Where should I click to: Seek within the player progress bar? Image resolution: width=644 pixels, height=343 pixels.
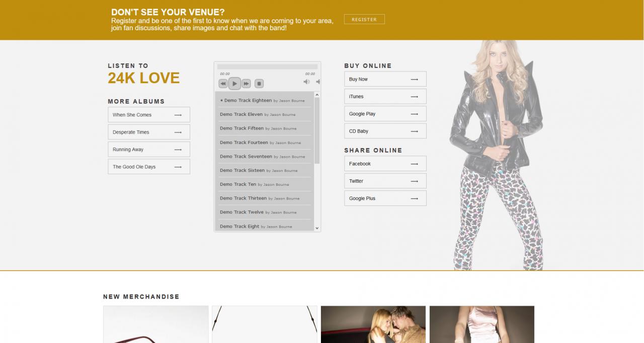[267, 66]
